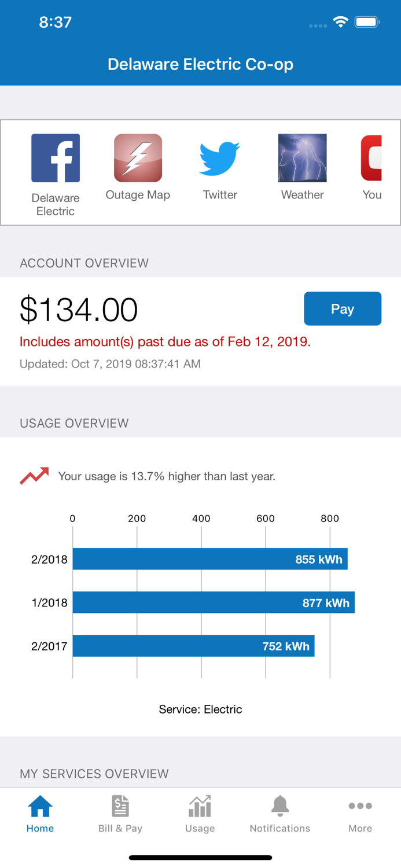The image size is (401, 868).
Task: Tap the Service: Electric label
Action: click(200, 709)
